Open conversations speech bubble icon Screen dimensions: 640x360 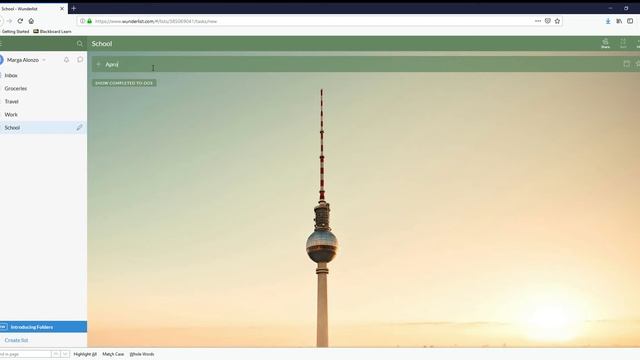tap(80, 60)
